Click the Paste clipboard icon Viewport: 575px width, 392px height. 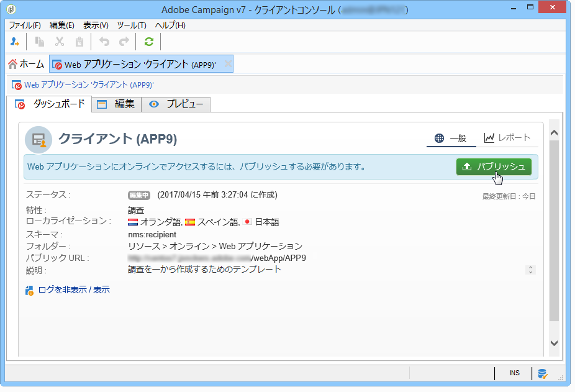coord(79,42)
